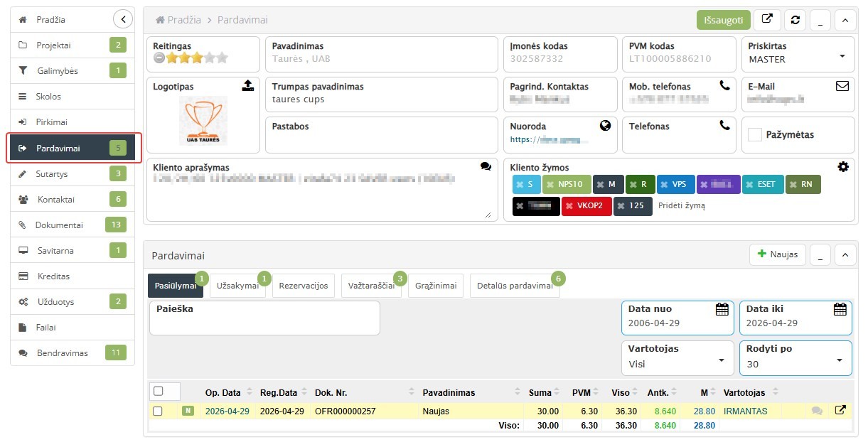Open the Priskirtas MASTER dropdown
The width and height of the screenshot is (868, 447).
(x=798, y=54)
